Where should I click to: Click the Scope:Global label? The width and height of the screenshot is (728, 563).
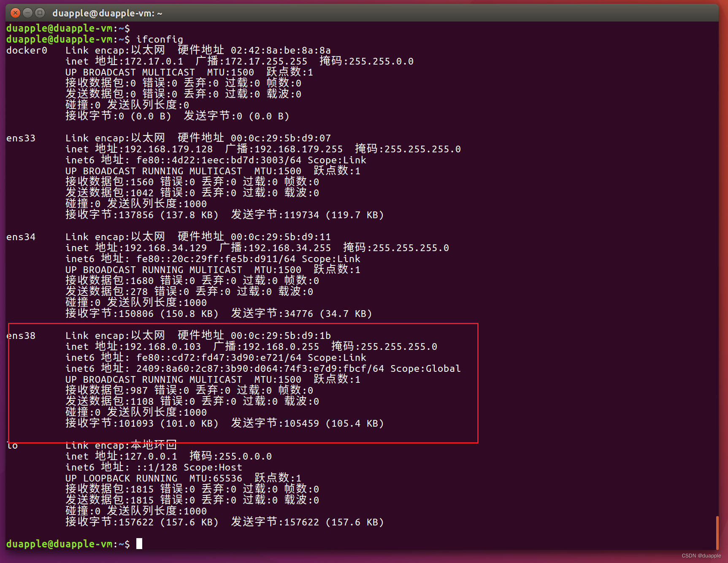[x=425, y=368]
